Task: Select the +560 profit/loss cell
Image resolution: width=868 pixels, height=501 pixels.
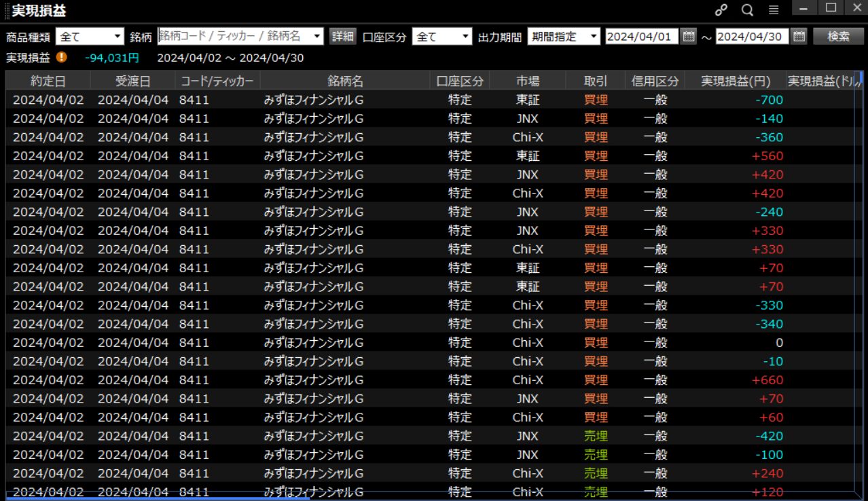Action: [x=767, y=155]
